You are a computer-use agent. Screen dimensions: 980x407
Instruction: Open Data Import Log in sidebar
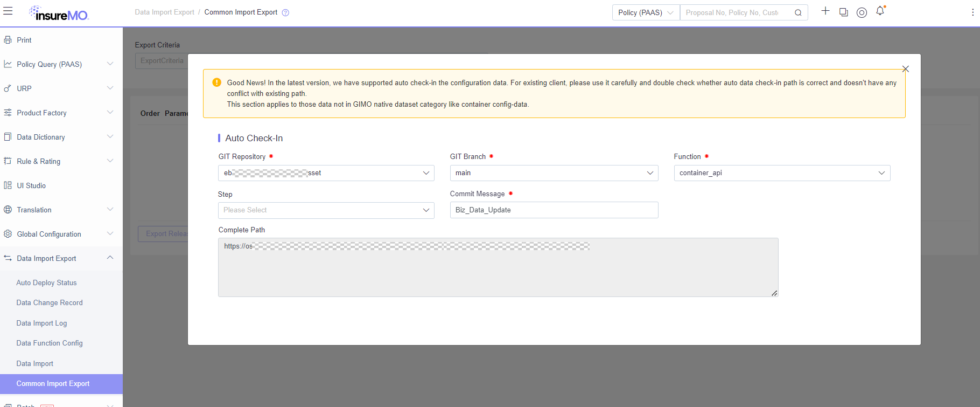click(41, 323)
